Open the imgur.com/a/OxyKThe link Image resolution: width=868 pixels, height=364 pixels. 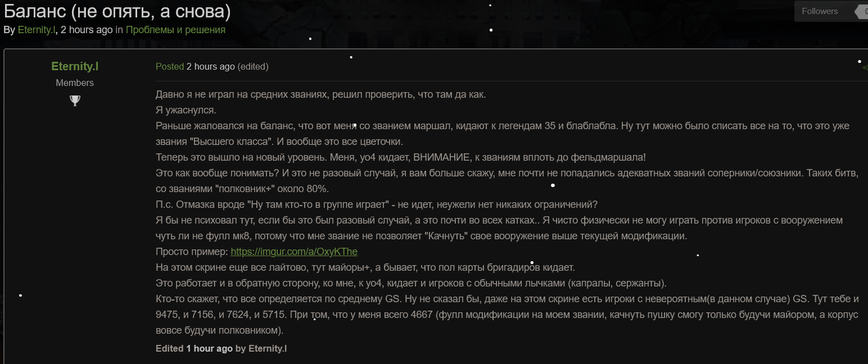[x=293, y=252]
